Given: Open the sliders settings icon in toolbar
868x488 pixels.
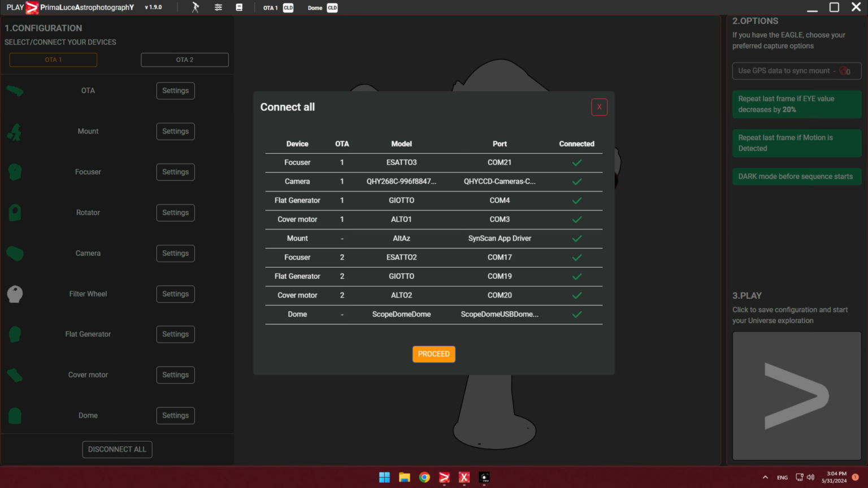Looking at the screenshot, I should pos(218,7).
